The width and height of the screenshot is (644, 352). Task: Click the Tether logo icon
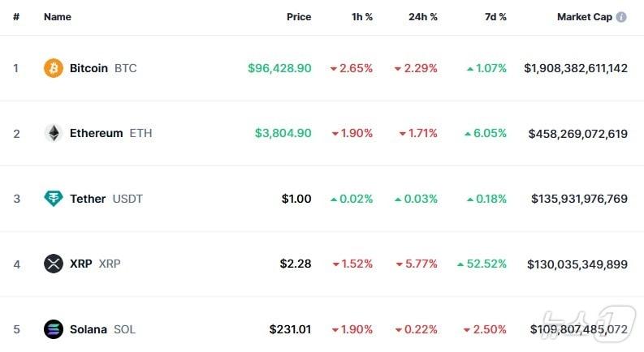point(53,199)
